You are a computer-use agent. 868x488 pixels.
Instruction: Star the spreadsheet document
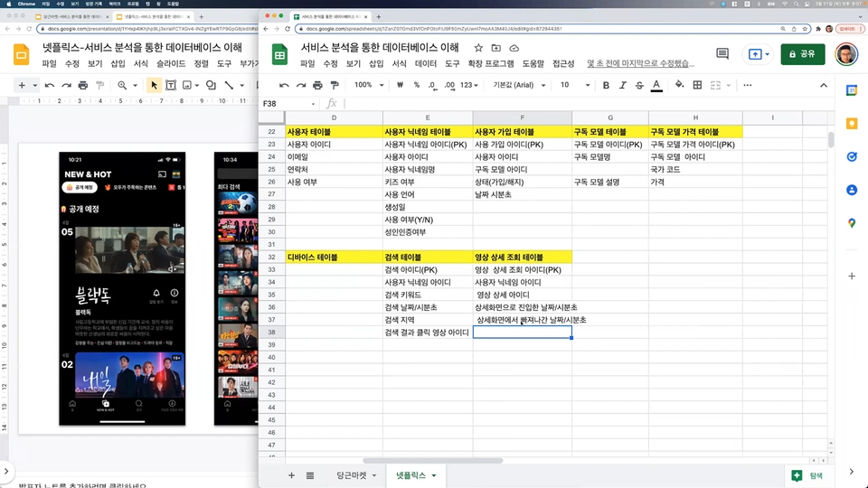point(478,48)
